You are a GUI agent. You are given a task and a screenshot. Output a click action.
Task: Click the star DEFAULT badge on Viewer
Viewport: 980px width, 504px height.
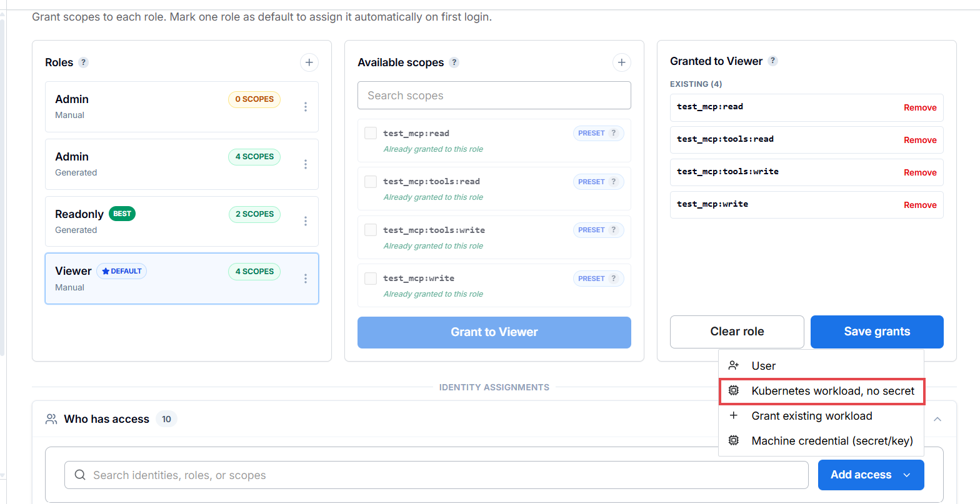122,271
